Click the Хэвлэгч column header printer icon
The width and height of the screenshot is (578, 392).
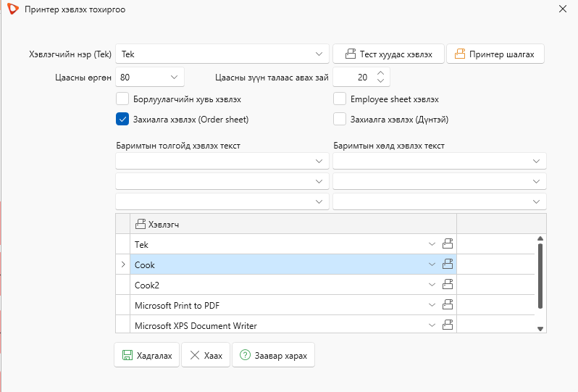point(141,224)
